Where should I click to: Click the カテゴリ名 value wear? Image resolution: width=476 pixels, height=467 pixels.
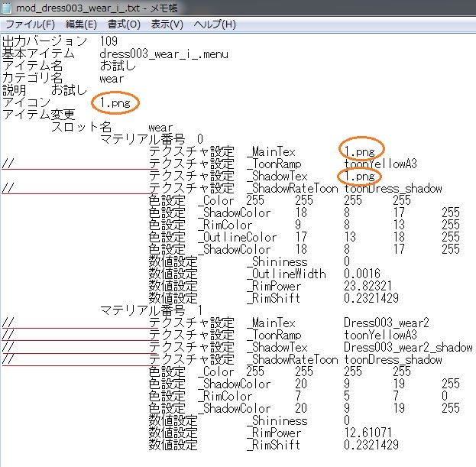[112, 79]
